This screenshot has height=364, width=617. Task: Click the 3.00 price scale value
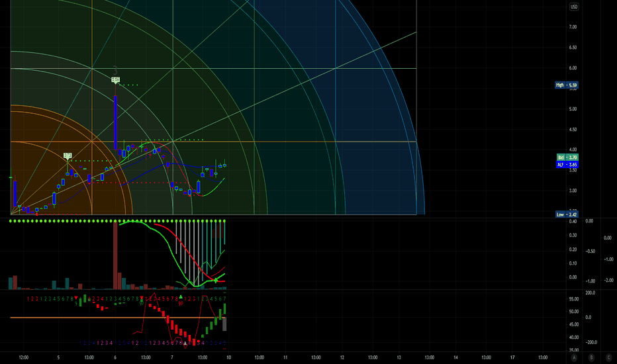573,191
